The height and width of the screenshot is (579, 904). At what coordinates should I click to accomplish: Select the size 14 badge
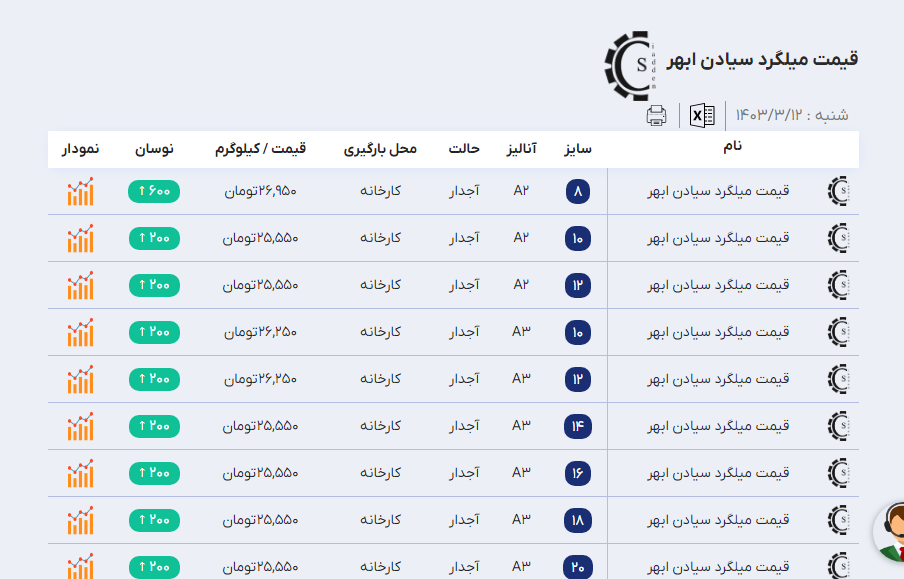tap(578, 426)
